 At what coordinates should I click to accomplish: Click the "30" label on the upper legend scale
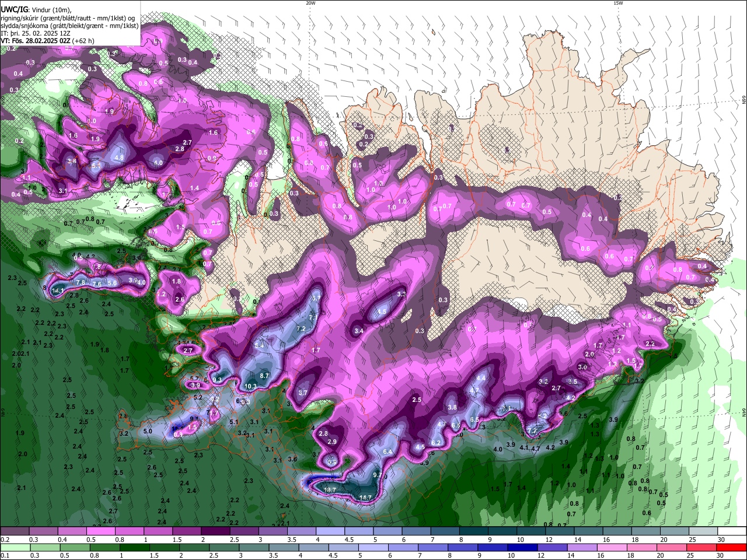click(721, 540)
